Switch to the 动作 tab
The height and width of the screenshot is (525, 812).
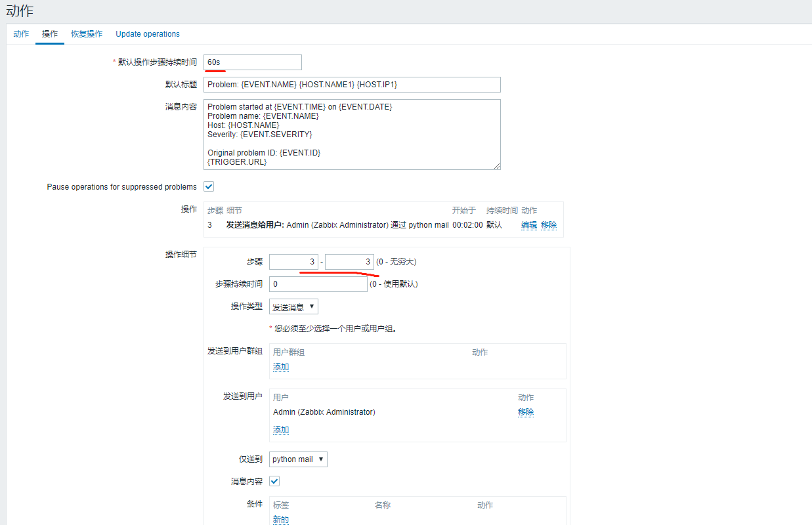coord(21,33)
